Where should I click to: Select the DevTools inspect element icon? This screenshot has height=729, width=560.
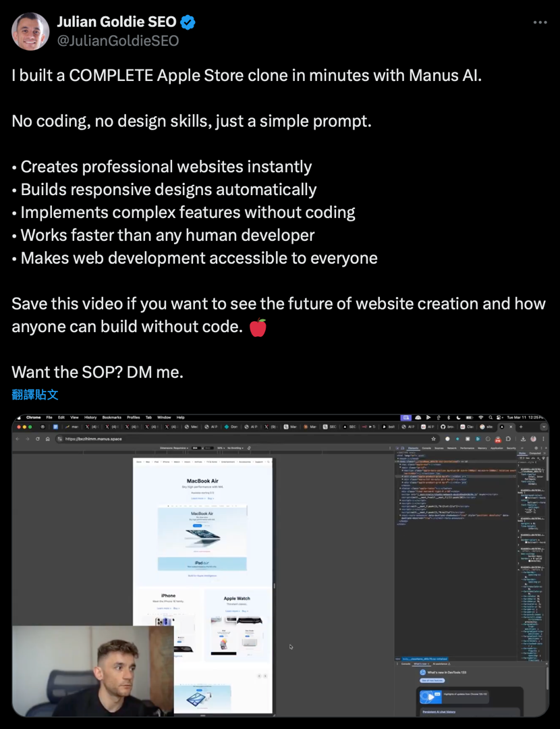397,448
